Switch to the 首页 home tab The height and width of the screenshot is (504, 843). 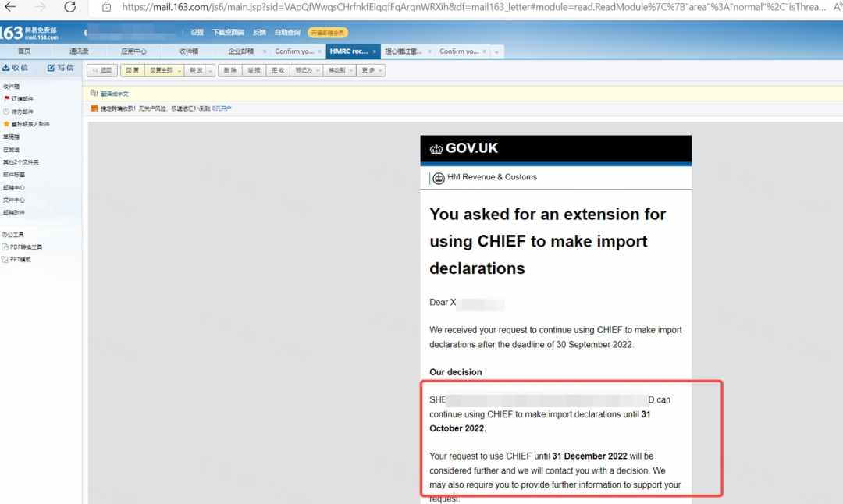(24, 51)
